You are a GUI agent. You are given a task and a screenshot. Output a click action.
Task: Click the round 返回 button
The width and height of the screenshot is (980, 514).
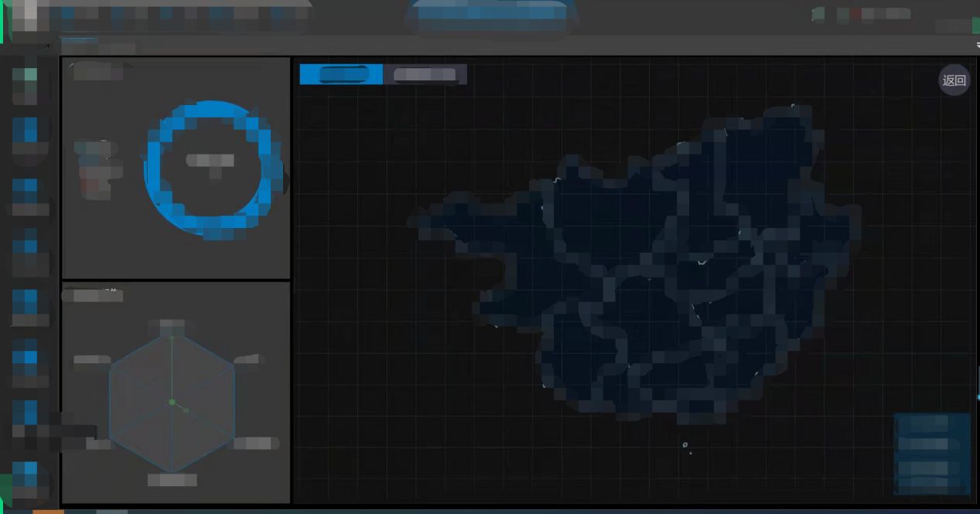pos(954,80)
